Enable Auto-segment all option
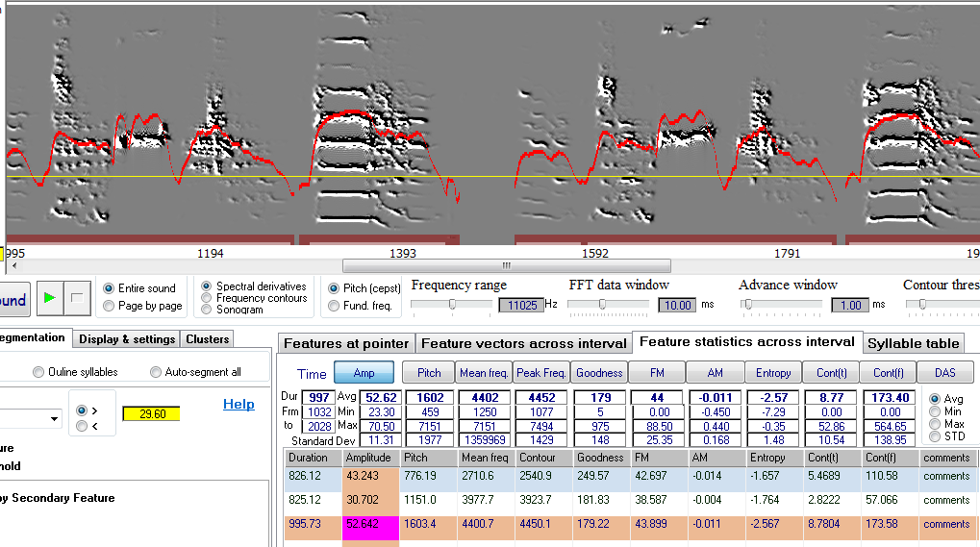Viewport: 980px width, 547px height. pos(156,372)
